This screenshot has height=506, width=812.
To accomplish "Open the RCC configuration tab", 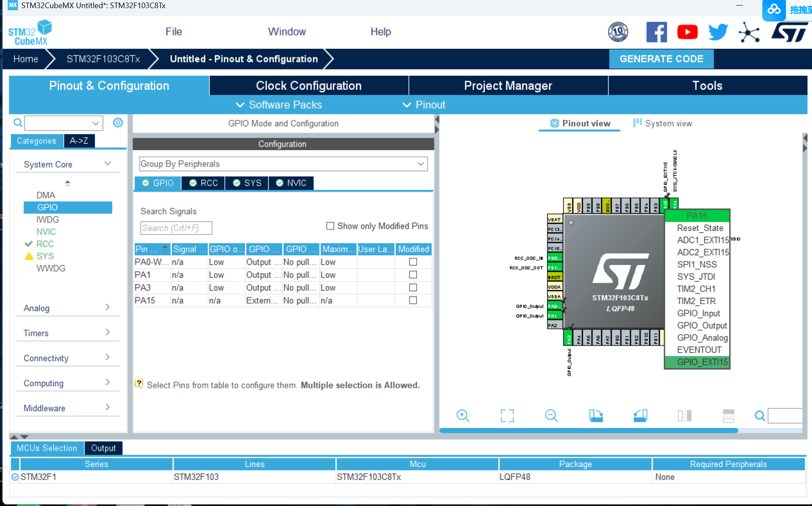I will [204, 183].
